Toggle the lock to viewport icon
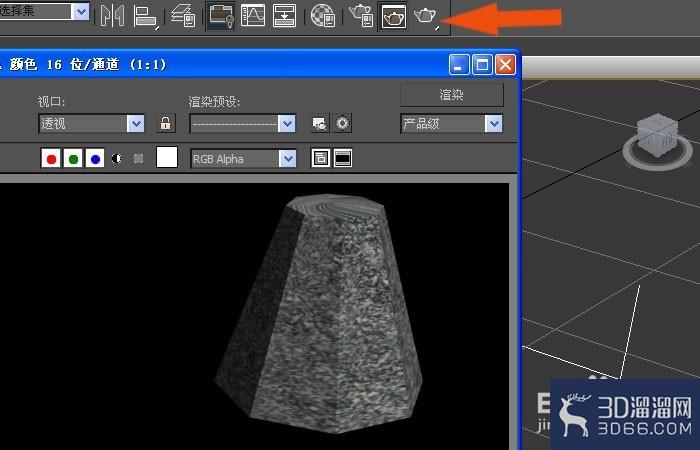Viewport: 700px width, 450px height. pos(165,123)
